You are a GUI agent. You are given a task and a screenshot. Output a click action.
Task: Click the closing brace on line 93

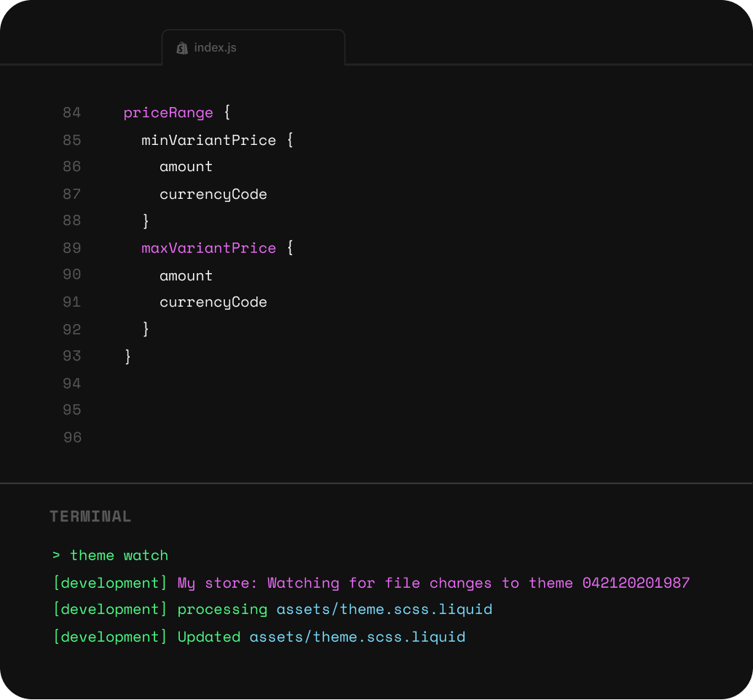(128, 356)
